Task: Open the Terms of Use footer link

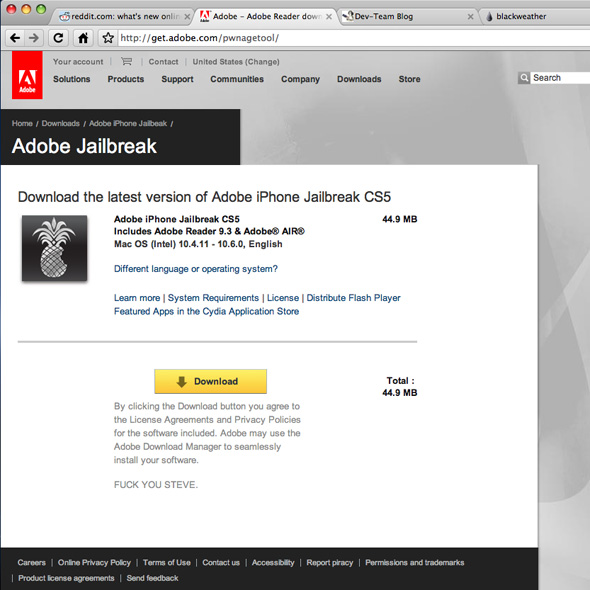Action: coord(167,563)
